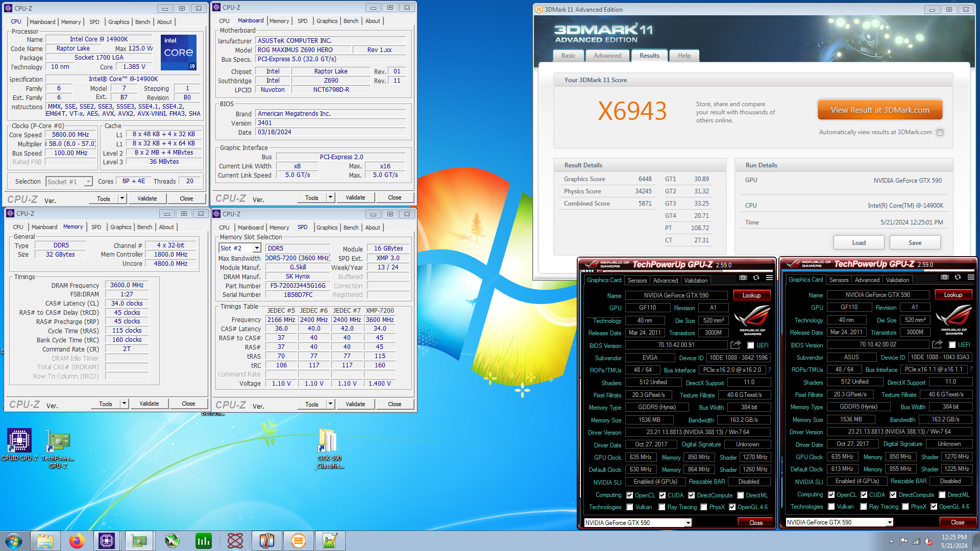Click the GPU-Z graphics card taskbar icon
980x551 pixels.
pos(139,541)
